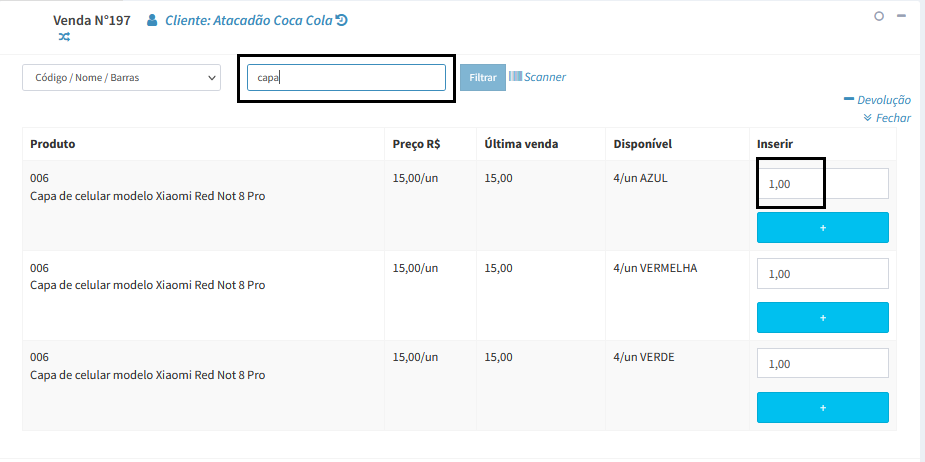Click the Devolução link

click(884, 100)
